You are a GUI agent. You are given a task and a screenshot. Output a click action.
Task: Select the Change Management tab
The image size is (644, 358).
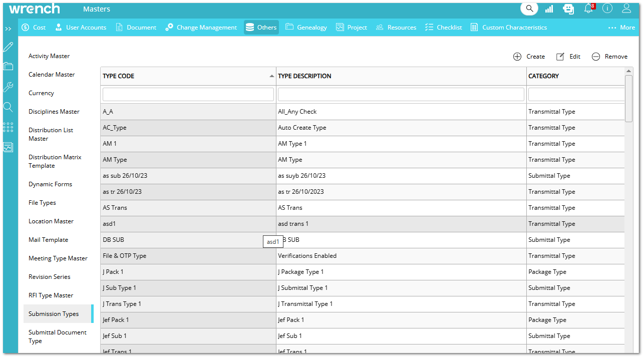(201, 28)
